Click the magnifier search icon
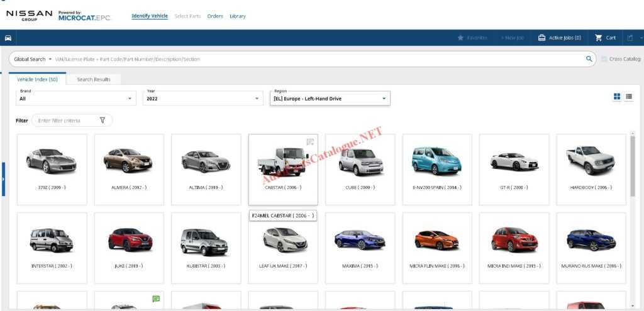This screenshot has width=644, height=311. click(x=589, y=59)
